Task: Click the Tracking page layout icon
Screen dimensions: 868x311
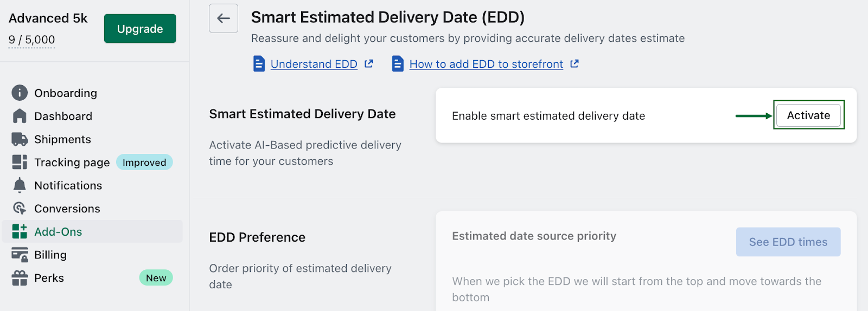Action: [20, 162]
